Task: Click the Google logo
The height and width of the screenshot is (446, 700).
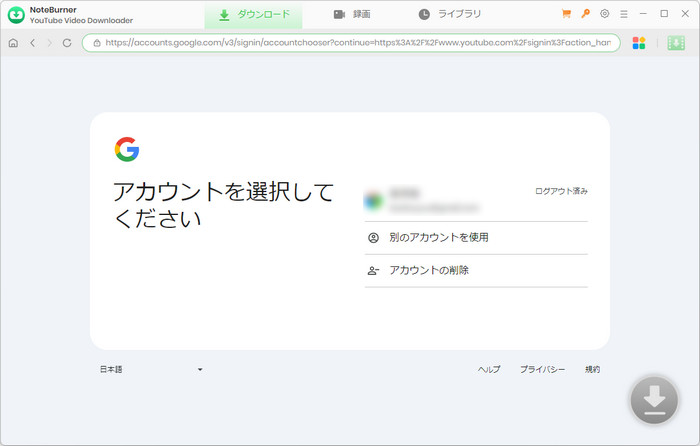Action: tap(127, 149)
